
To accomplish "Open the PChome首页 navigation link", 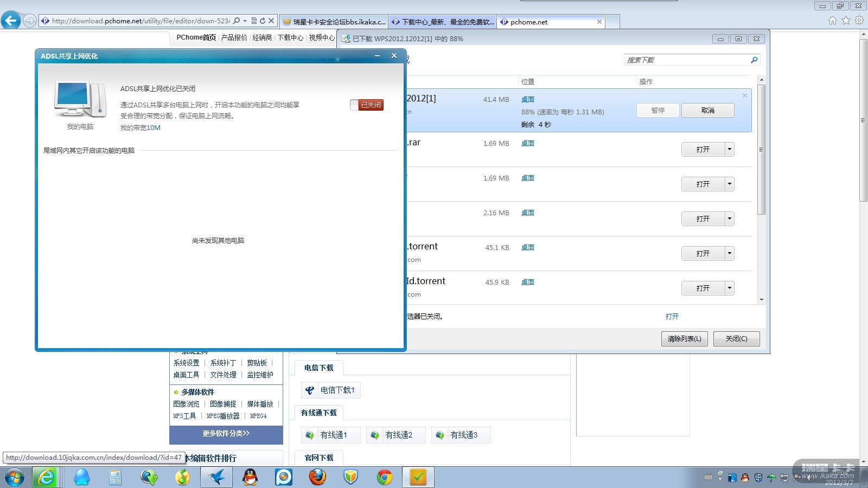I will pos(196,37).
